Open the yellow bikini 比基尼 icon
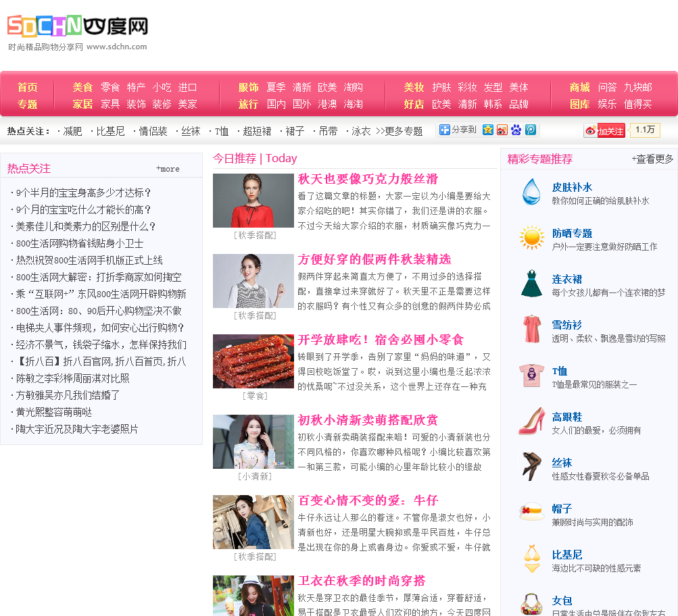 (531, 559)
